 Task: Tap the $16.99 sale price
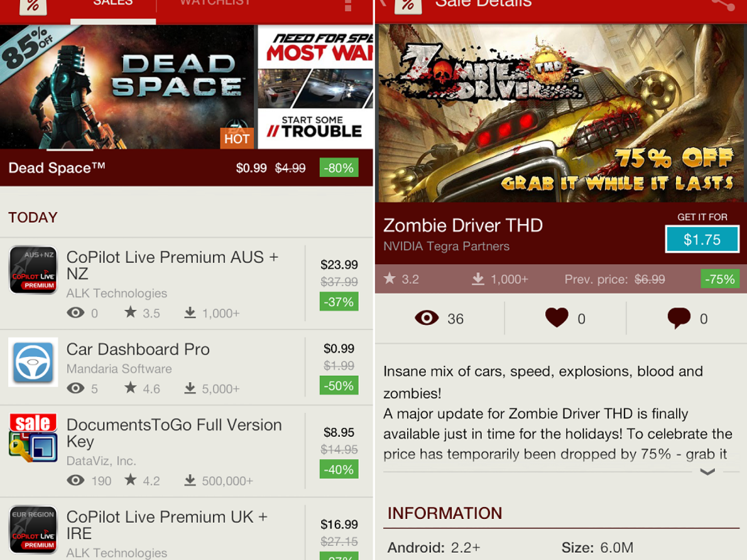pos(339,524)
